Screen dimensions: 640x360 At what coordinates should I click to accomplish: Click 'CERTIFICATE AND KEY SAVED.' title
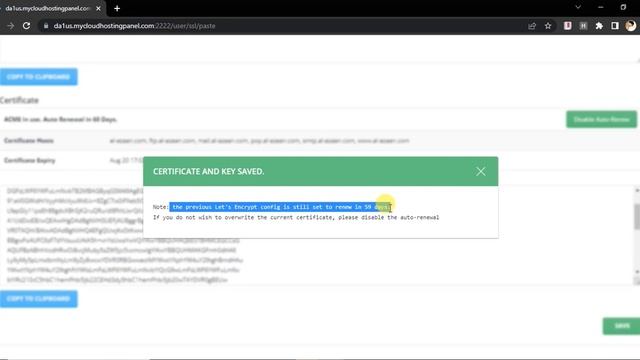[x=209, y=171]
